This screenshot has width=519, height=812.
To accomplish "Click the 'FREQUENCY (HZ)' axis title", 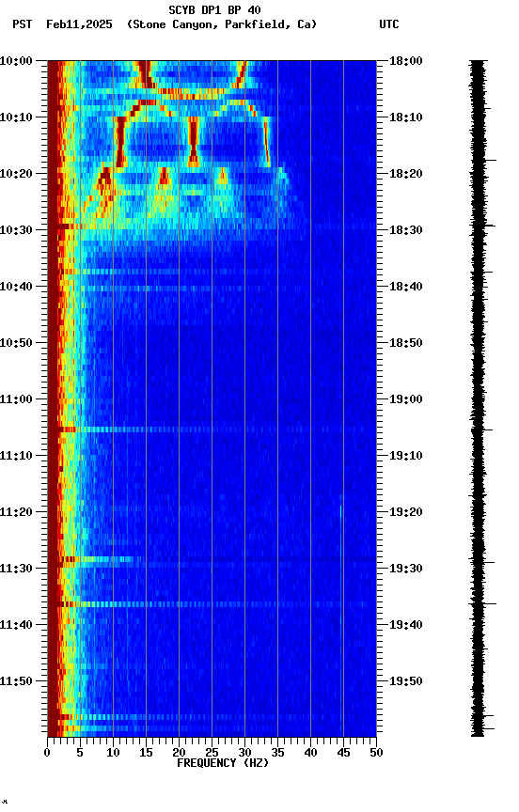I will click(223, 763).
